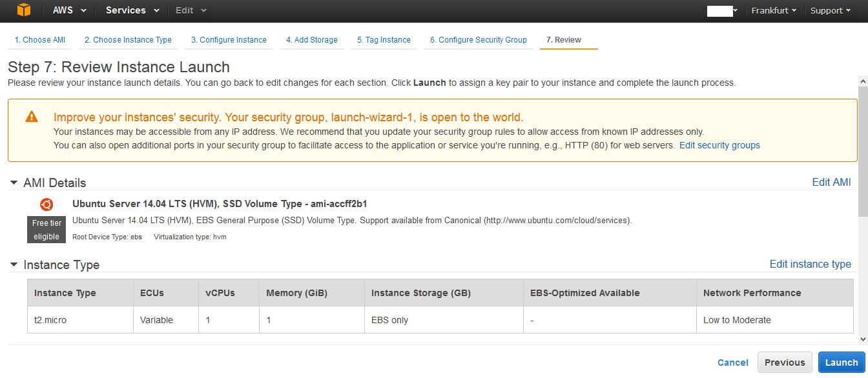Open Configure Security Group step
868x378 pixels.
[479, 40]
